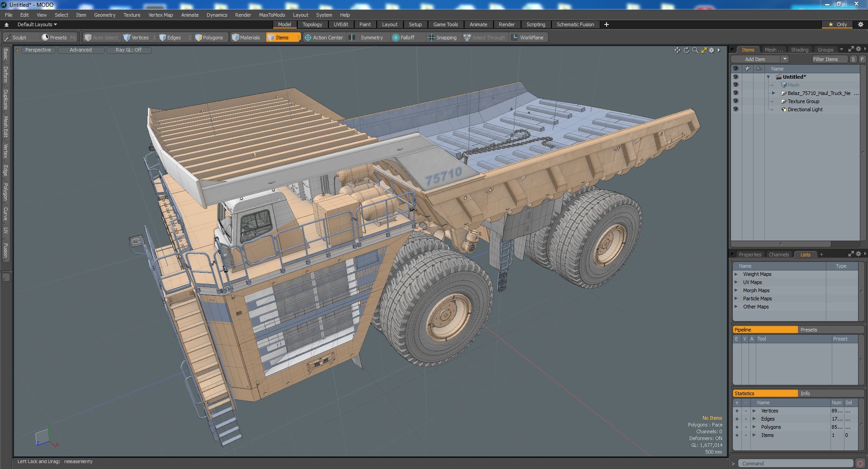868x469 pixels.
Task: Open the Geometry menu
Action: click(x=104, y=15)
